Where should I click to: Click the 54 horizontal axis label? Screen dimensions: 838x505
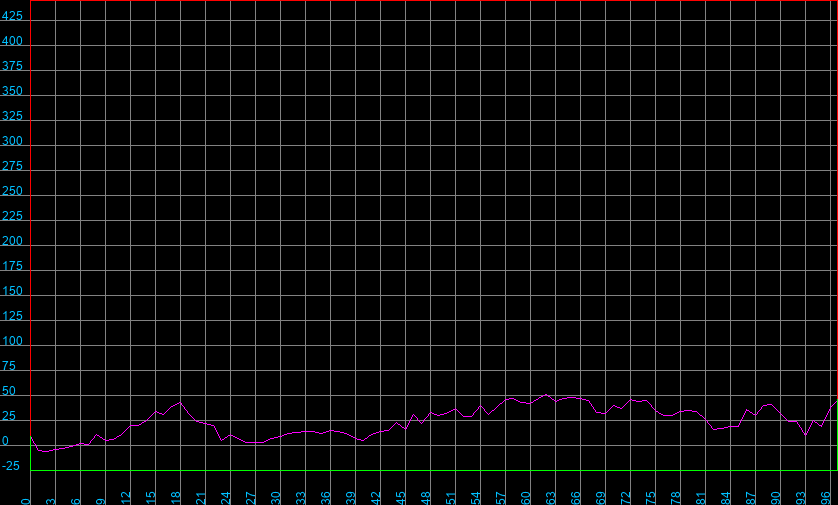tap(476, 498)
